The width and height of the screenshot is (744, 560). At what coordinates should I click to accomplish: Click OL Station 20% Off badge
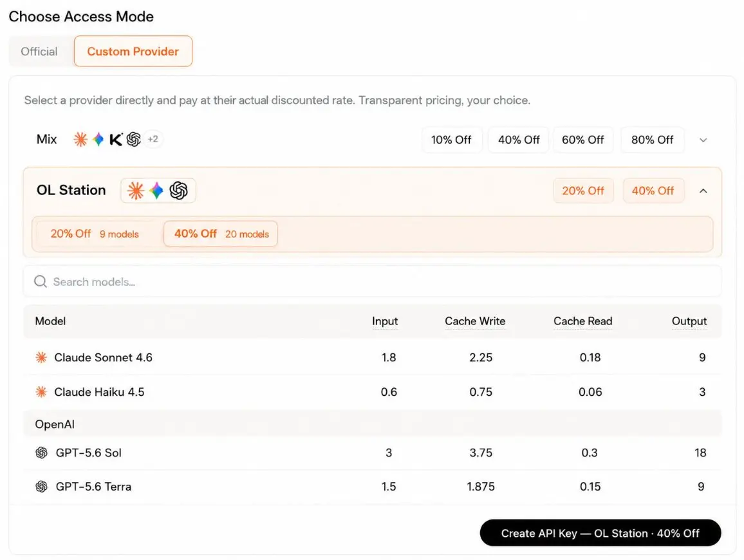click(x=583, y=191)
